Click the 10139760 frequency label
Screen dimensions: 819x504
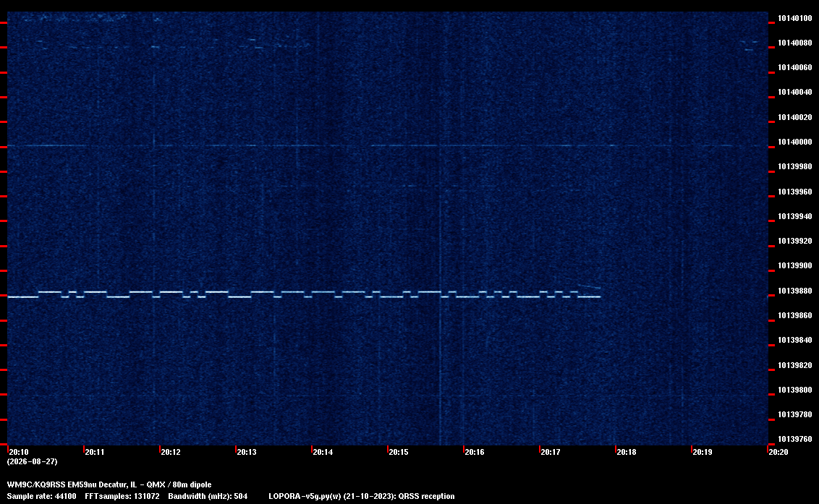[795, 439]
